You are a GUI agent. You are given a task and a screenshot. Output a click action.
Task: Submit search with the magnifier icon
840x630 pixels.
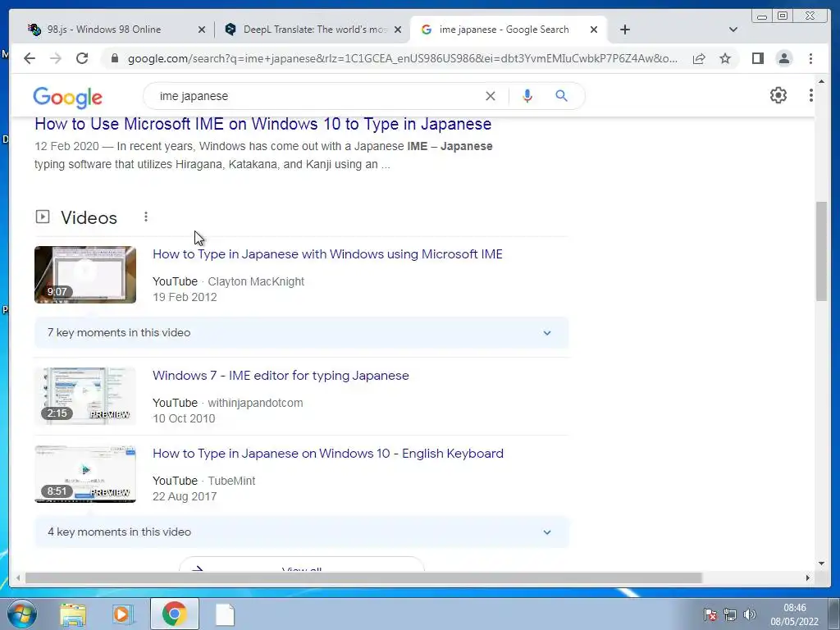561,96
